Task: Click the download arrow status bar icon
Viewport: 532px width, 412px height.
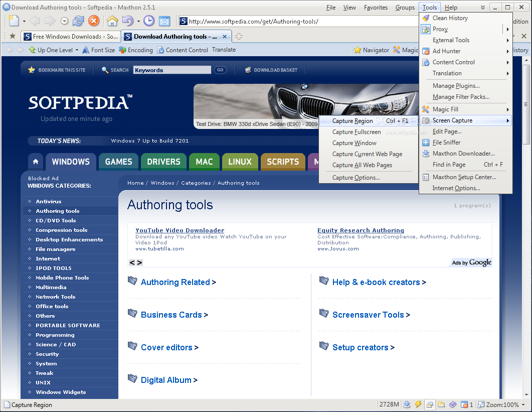Action: point(407,404)
